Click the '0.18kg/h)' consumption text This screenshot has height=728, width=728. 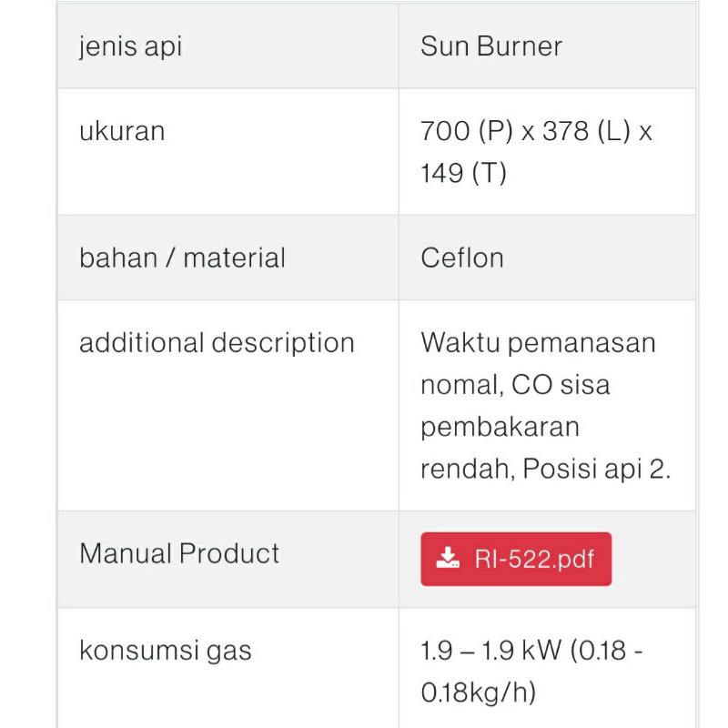click(x=478, y=693)
